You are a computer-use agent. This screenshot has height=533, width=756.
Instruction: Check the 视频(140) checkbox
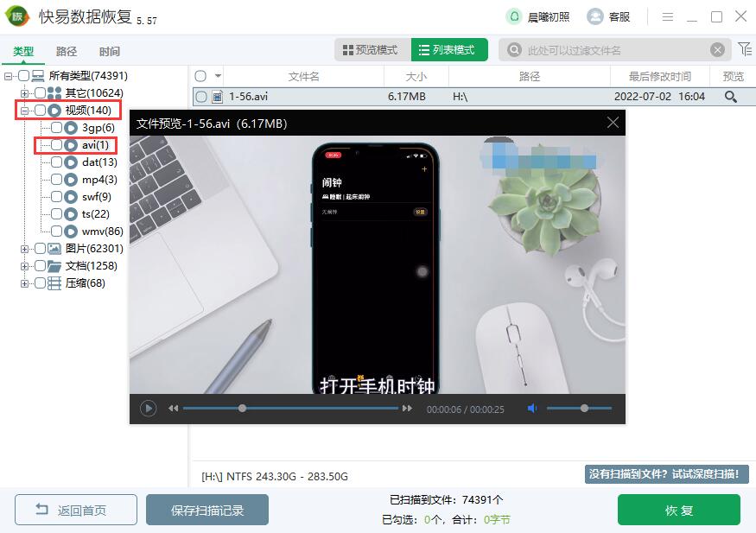40,111
